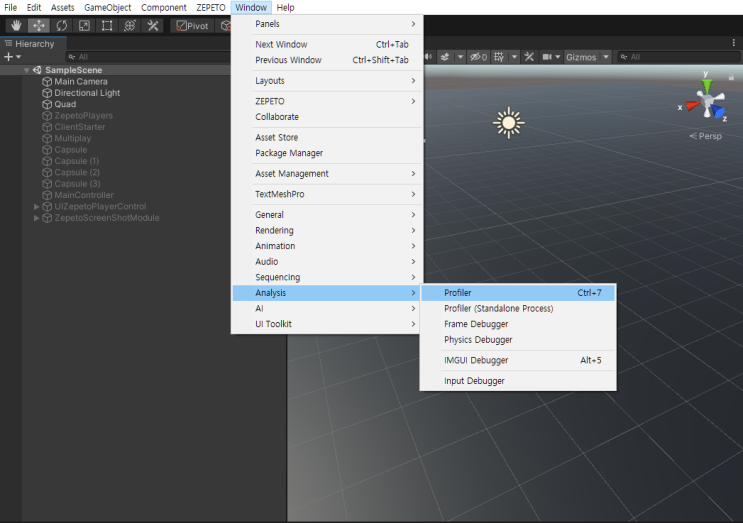Open Asset Store from Window menu
Image resolution: width=743 pixels, height=523 pixels.
(x=327, y=137)
